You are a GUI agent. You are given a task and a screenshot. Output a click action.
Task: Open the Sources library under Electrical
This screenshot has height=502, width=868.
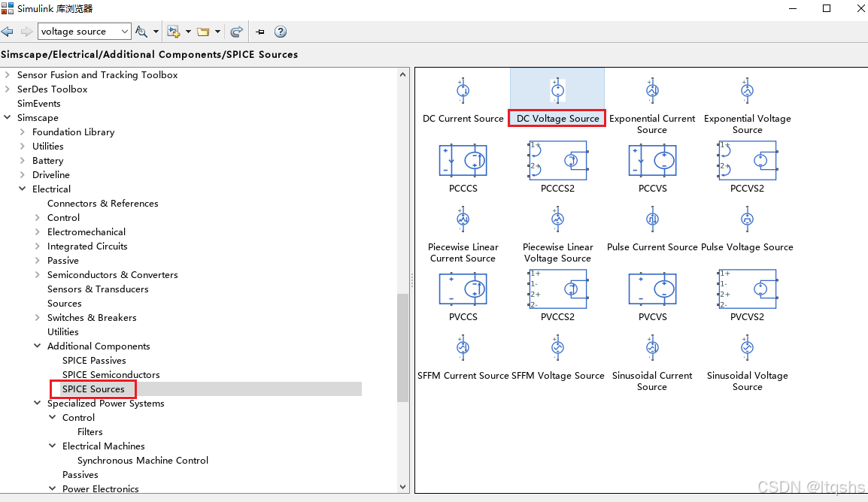(x=64, y=304)
